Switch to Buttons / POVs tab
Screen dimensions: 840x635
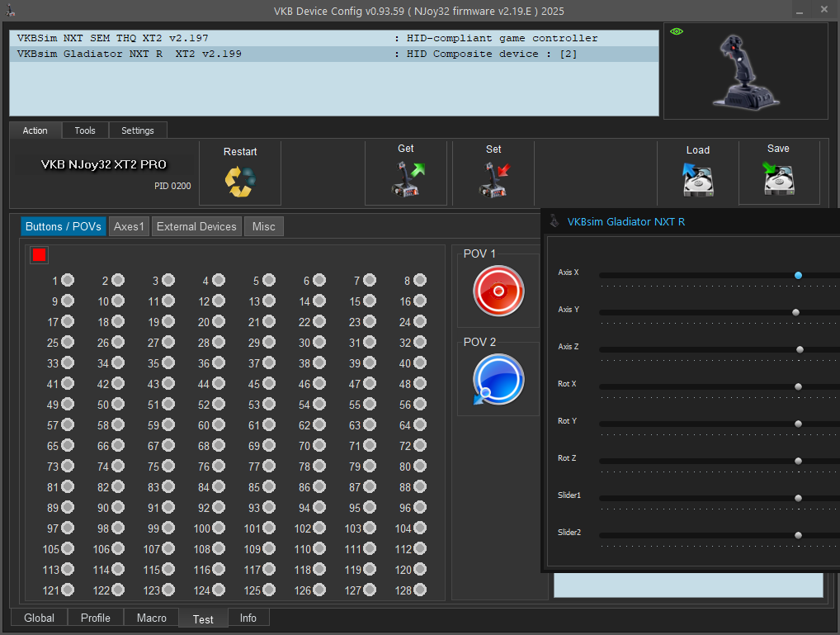click(64, 226)
